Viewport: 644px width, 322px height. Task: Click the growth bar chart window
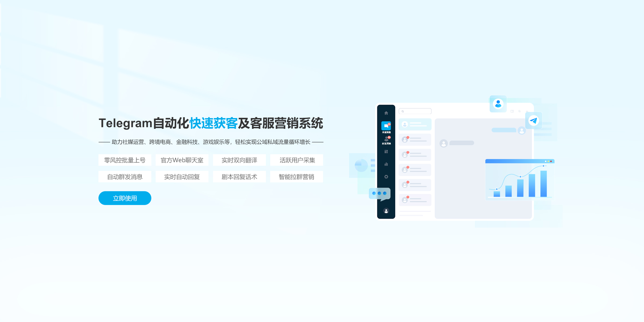tap(520, 180)
